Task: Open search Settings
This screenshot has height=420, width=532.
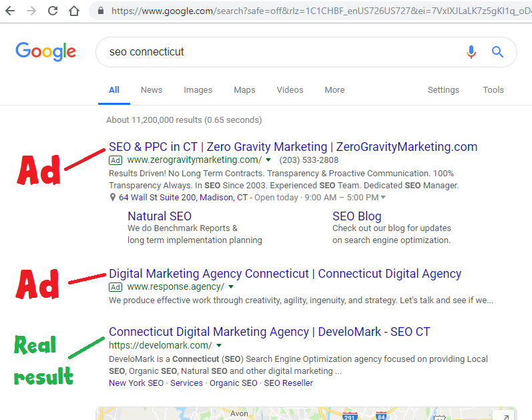Action: (443, 90)
